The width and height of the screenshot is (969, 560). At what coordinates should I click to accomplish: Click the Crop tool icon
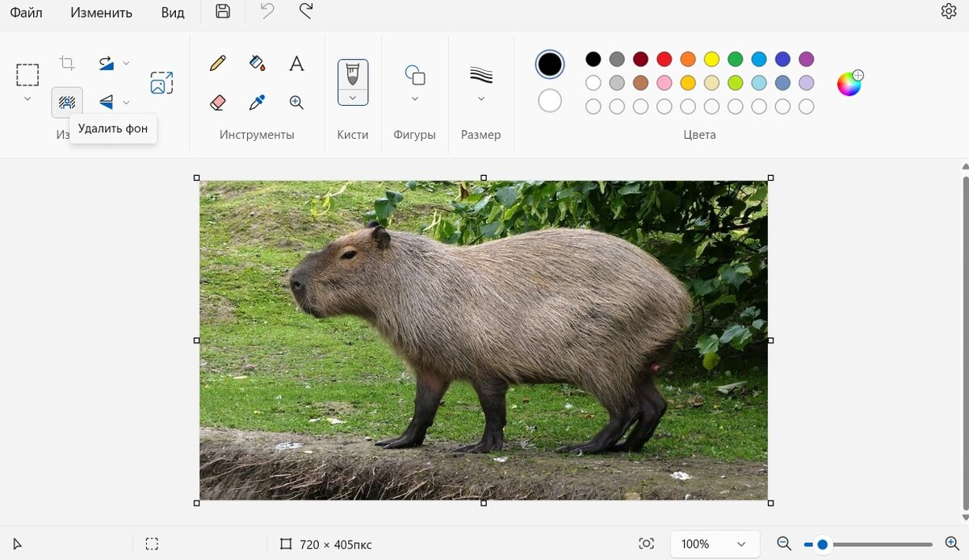tap(67, 63)
